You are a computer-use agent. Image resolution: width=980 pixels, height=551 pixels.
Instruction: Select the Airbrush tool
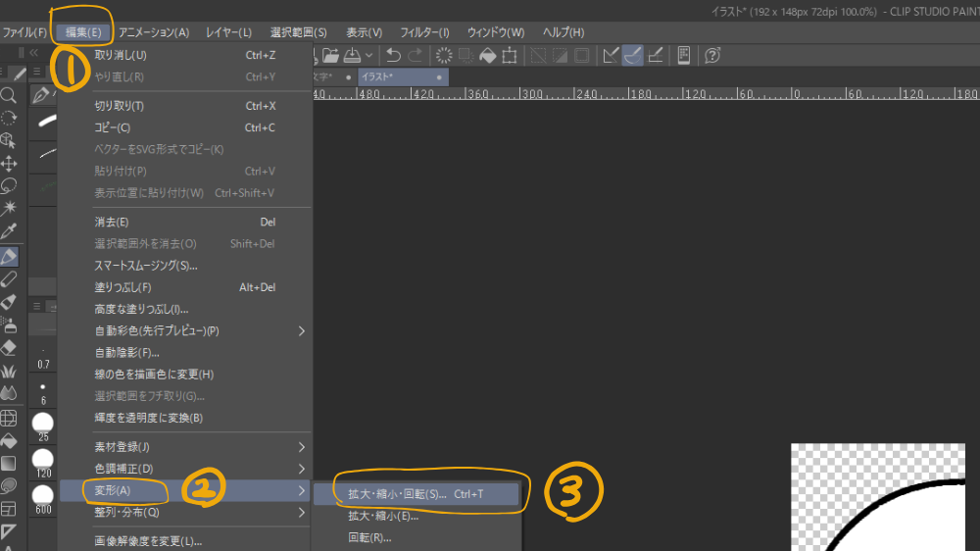tap(8, 326)
